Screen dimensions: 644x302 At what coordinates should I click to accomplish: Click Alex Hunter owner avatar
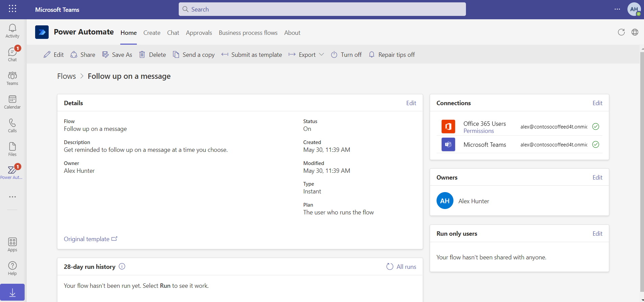click(445, 201)
